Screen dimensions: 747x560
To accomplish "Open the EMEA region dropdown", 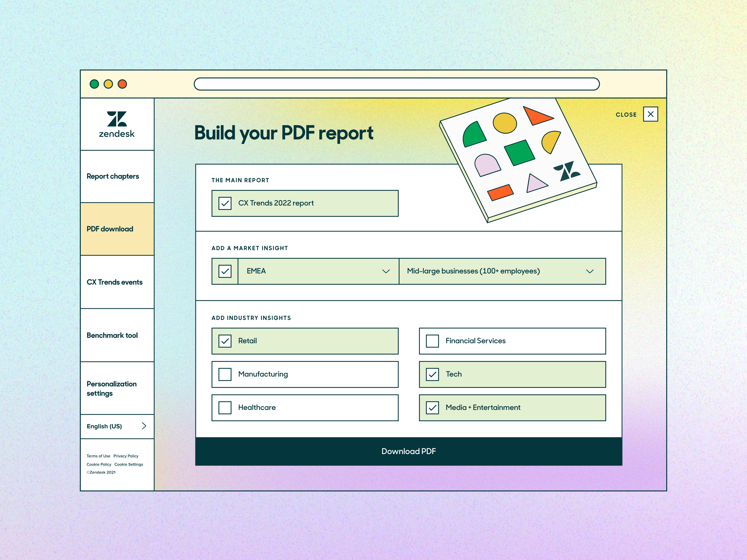I will 318,271.
